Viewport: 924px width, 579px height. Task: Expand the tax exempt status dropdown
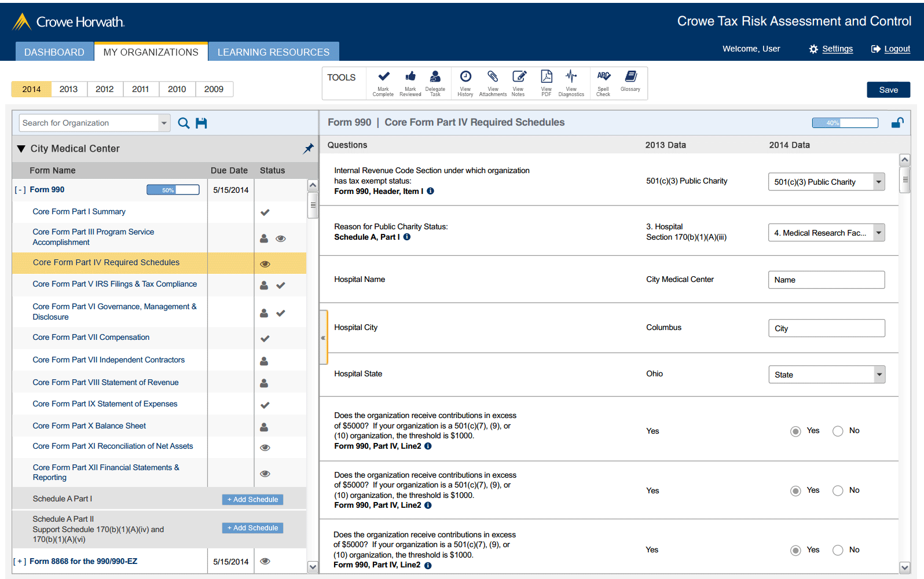click(879, 182)
